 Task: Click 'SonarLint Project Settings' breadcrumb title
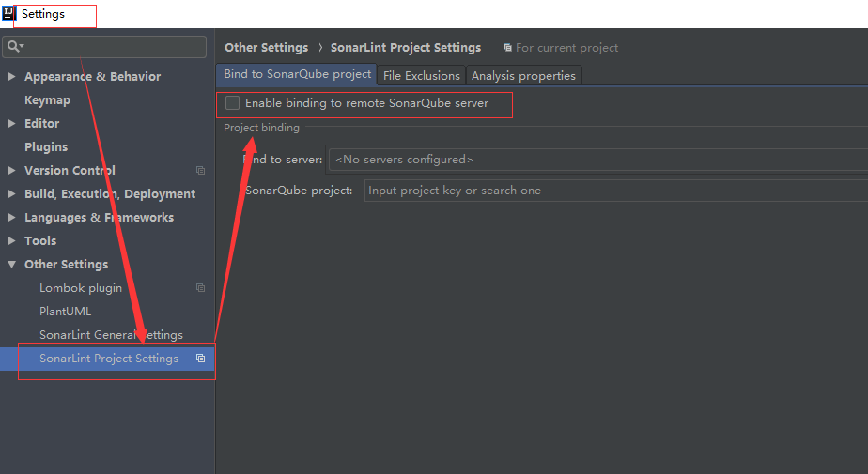click(x=406, y=48)
